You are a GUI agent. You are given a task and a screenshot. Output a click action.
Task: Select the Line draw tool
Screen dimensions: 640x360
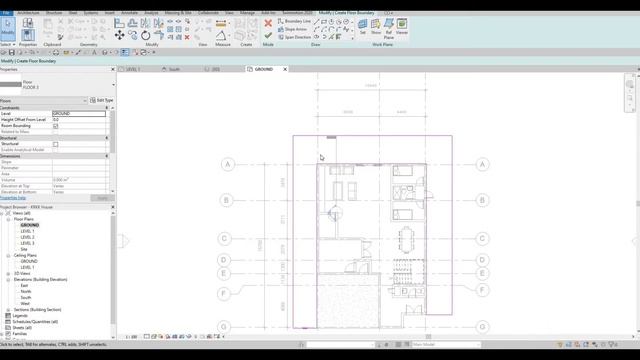click(317, 22)
